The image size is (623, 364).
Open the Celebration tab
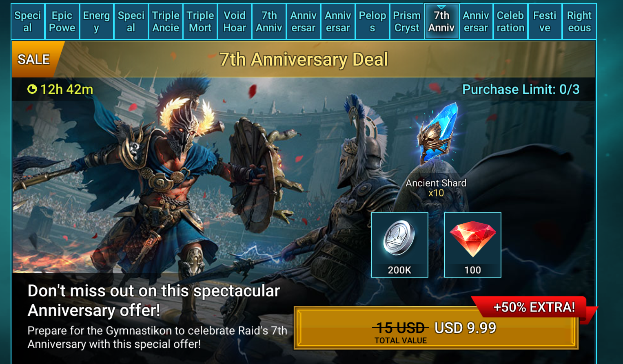510,22
